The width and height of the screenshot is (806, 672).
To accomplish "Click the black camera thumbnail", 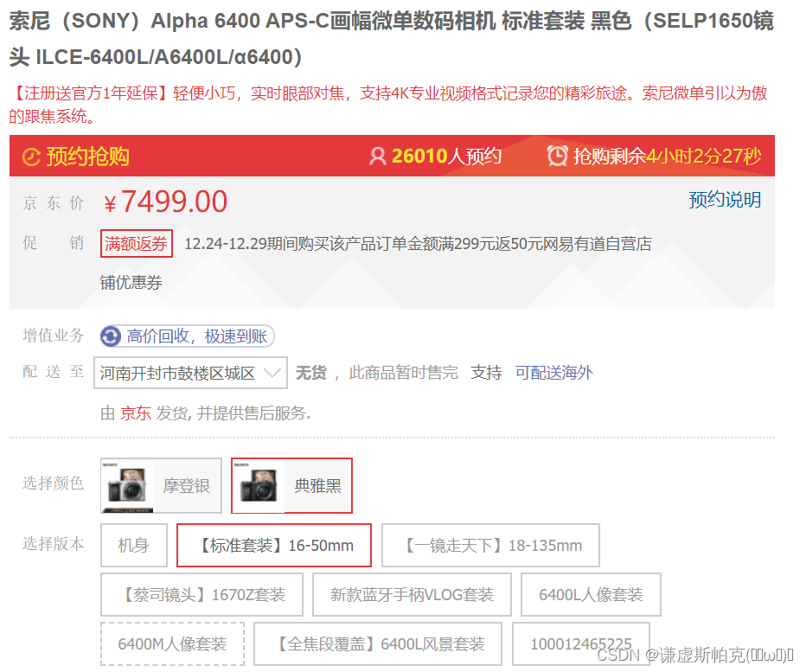I will pyautogui.click(x=259, y=486).
